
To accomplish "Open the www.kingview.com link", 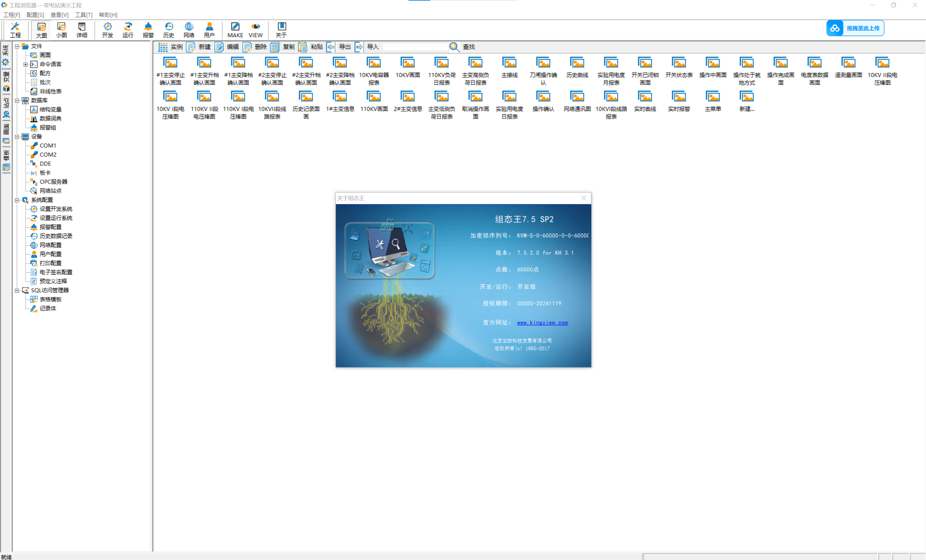I will 542,322.
